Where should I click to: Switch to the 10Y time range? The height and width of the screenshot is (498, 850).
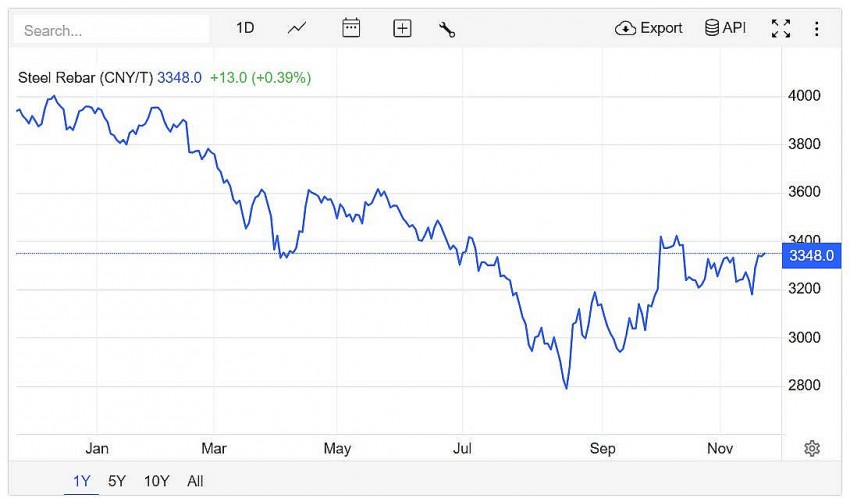(156, 481)
